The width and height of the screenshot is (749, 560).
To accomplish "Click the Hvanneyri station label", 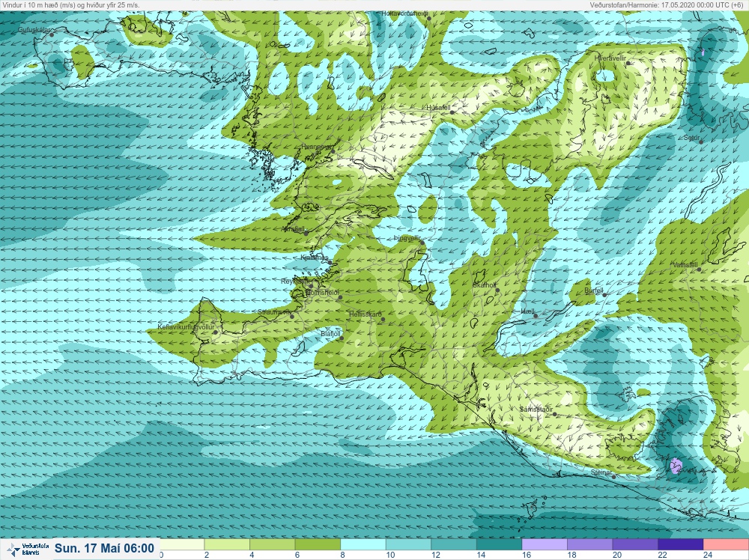I will coord(316,147).
